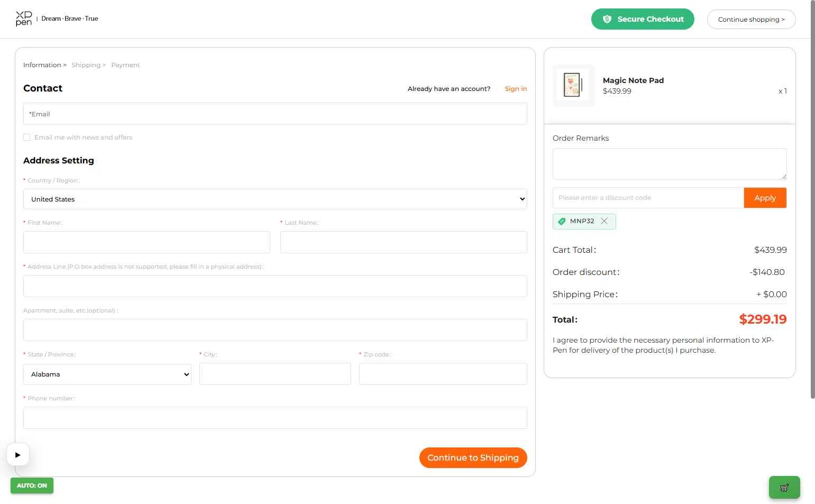This screenshot has width=815, height=504.
Task: Open the State / Province dropdown
Action: (x=107, y=374)
